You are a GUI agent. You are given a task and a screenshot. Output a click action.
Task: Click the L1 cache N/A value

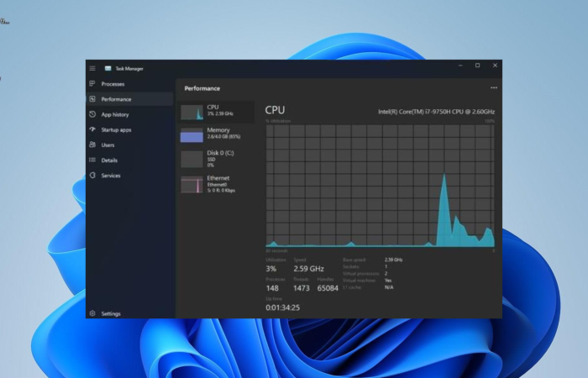point(389,287)
